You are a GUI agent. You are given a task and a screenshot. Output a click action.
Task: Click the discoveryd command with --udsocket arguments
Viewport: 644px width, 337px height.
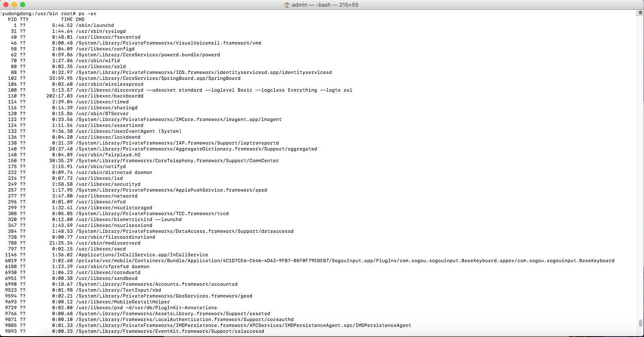tap(214, 90)
